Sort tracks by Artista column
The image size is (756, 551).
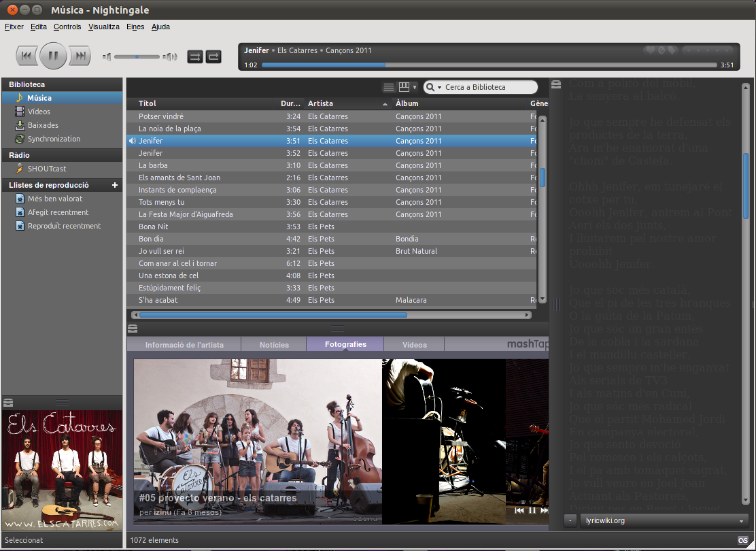coord(347,103)
